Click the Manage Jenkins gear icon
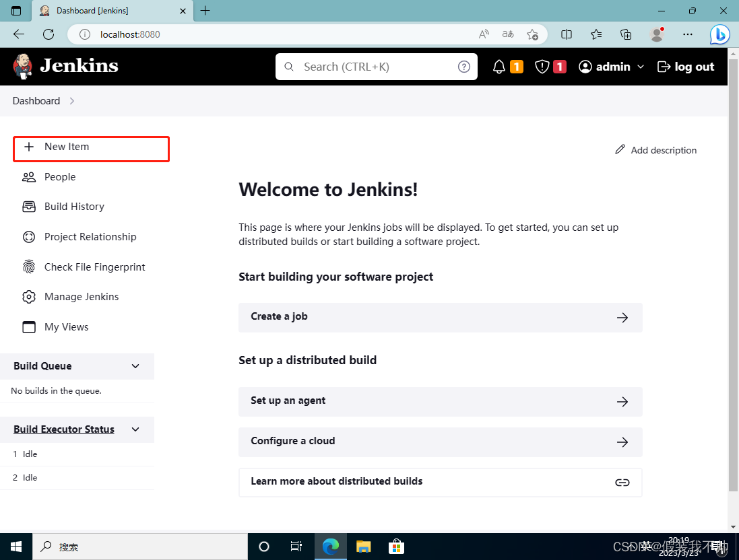This screenshot has height=560, width=739. click(29, 297)
